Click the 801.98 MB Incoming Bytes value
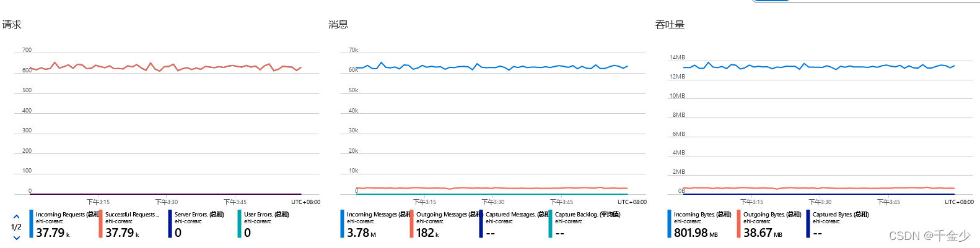This screenshot has height=248, width=980. 696,233
